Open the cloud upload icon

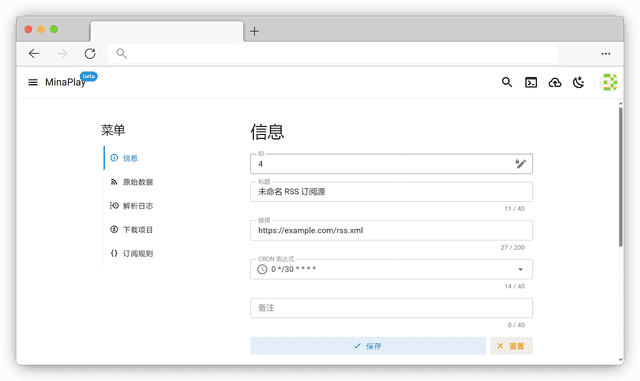pyautogui.click(x=555, y=83)
